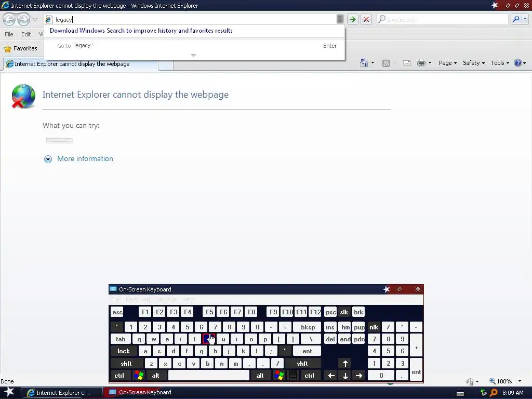Toggle the nlk num lock key
The height and width of the screenshot is (399, 532).
374,327
